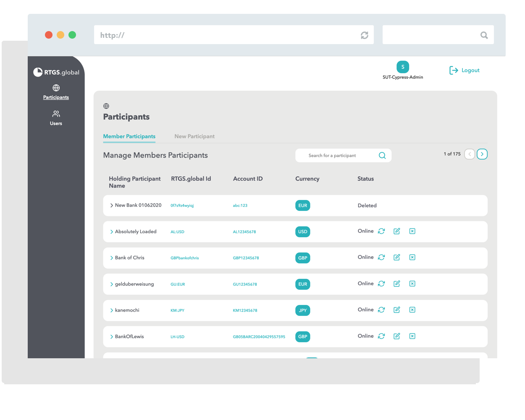This screenshot has height=420, width=525.
Task: Click the Logout arrow icon
Action: 454,70
